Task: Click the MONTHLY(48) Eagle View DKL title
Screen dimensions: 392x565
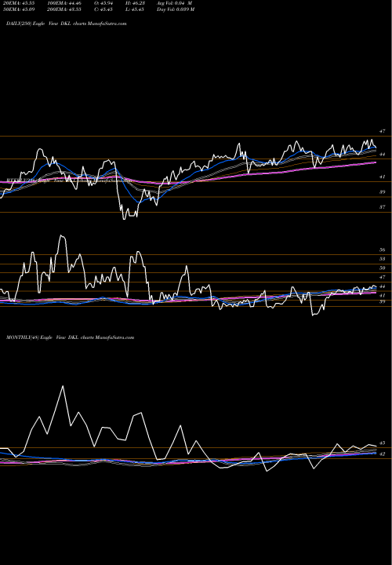Action: pos(71,337)
